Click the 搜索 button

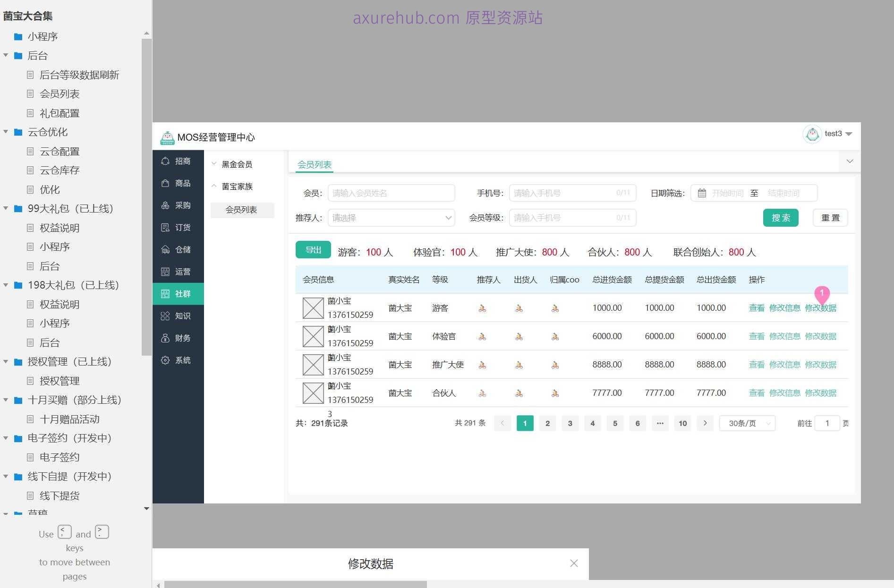pos(780,218)
